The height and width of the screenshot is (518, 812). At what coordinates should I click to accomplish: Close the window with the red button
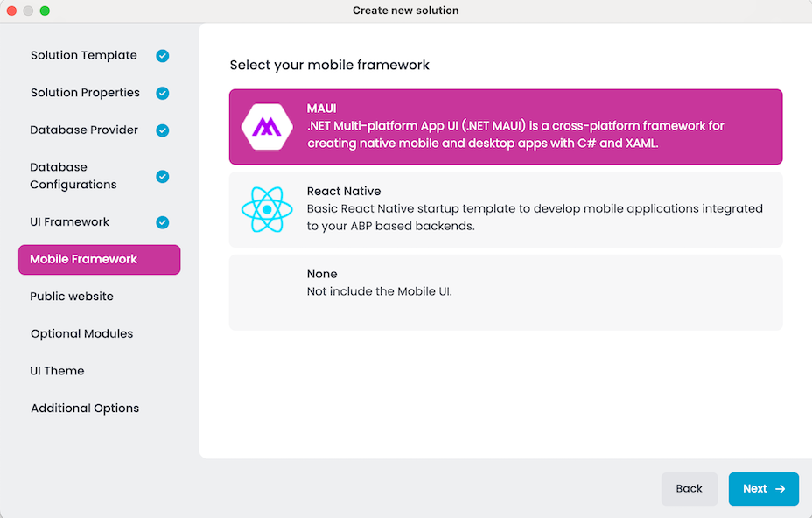[11, 10]
